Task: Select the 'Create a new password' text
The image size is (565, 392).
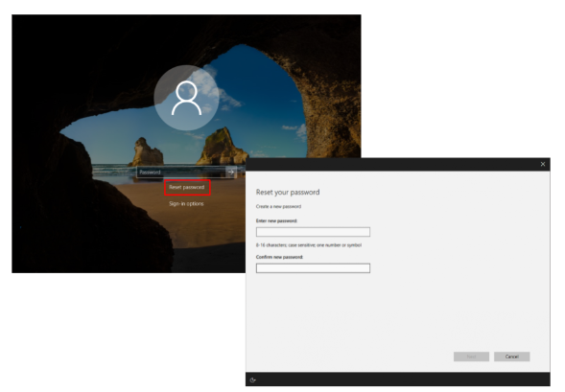Action: (278, 207)
